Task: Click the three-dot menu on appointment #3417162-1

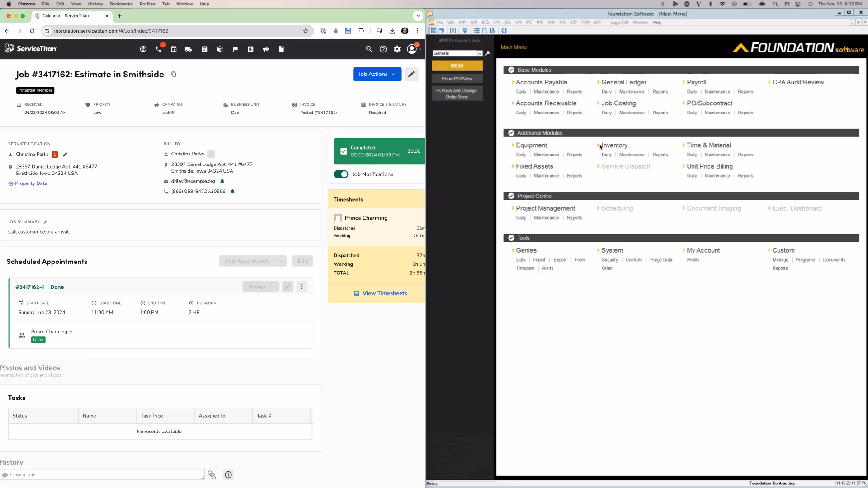Action: [x=302, y=286]
